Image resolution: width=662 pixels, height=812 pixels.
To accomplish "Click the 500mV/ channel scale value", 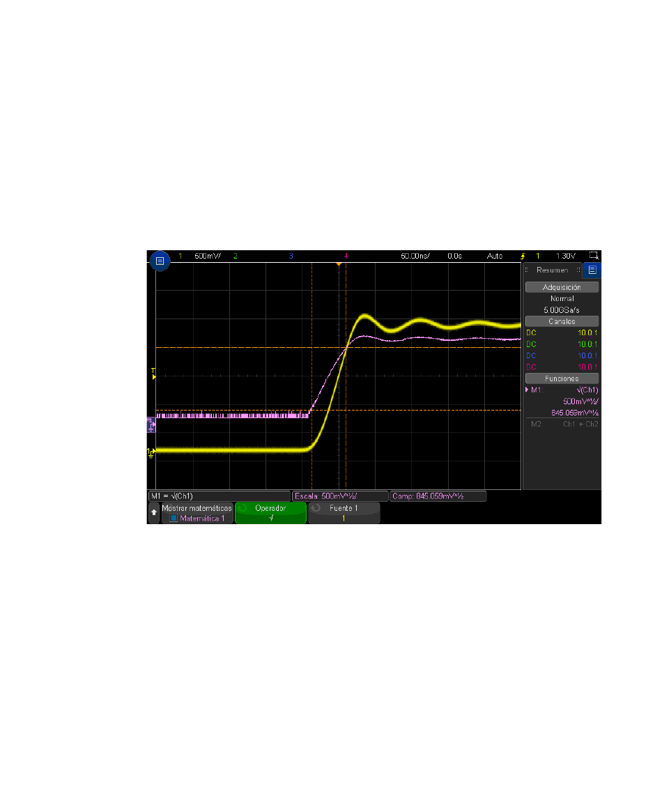I will pos(208,256).
